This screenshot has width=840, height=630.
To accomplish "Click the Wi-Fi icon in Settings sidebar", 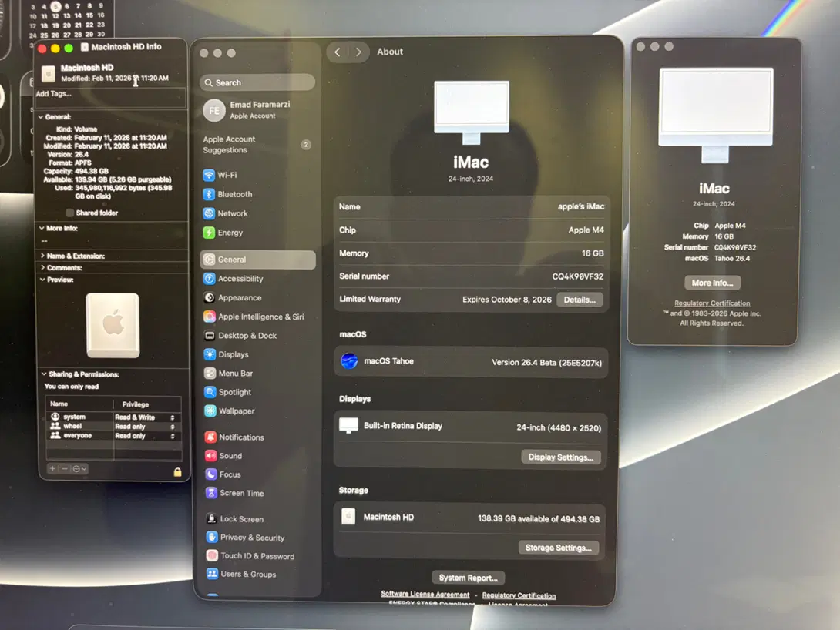I will [209, 175].
